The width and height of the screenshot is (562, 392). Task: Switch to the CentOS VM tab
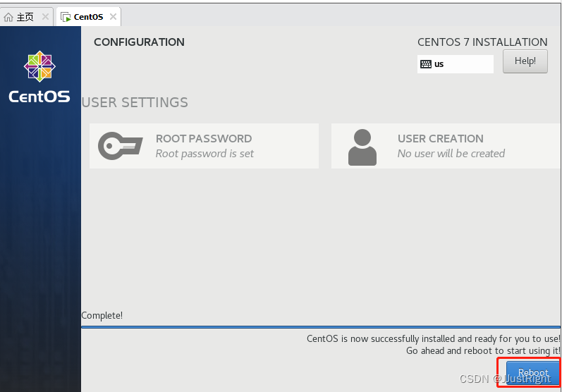coord(89,17)
